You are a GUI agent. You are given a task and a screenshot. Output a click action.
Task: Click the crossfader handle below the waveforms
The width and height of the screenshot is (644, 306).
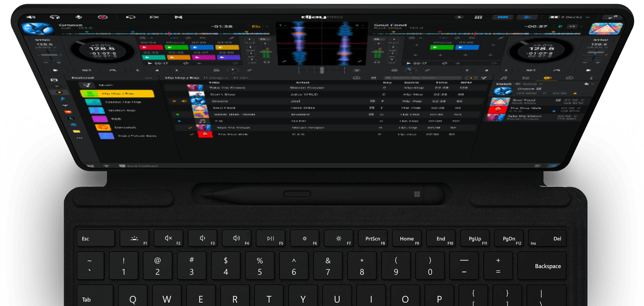click(x=322, y=70)
